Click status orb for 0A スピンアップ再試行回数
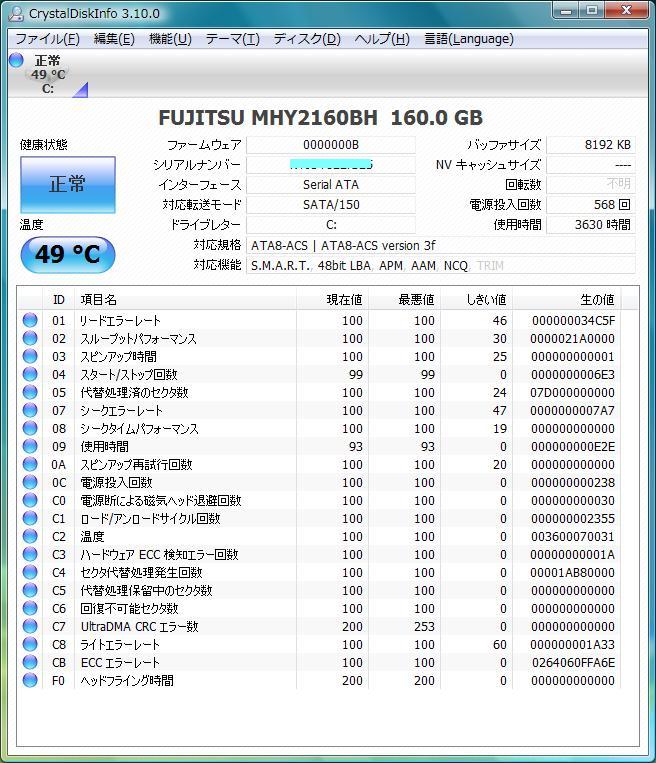Viewport: 656px width, 763px height. tap(30, 464)
